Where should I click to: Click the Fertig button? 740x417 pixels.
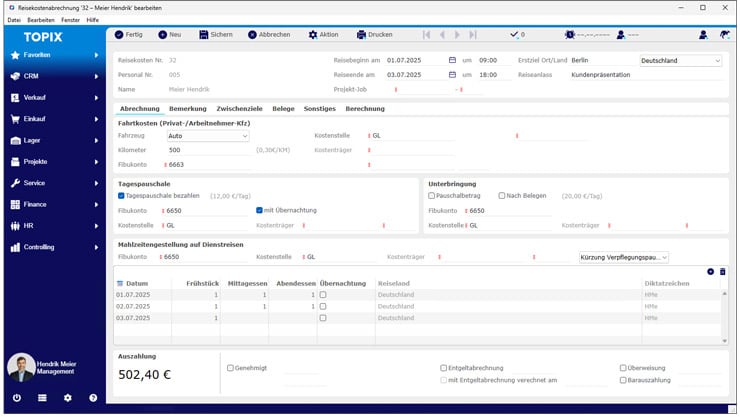tap(128, 34)
